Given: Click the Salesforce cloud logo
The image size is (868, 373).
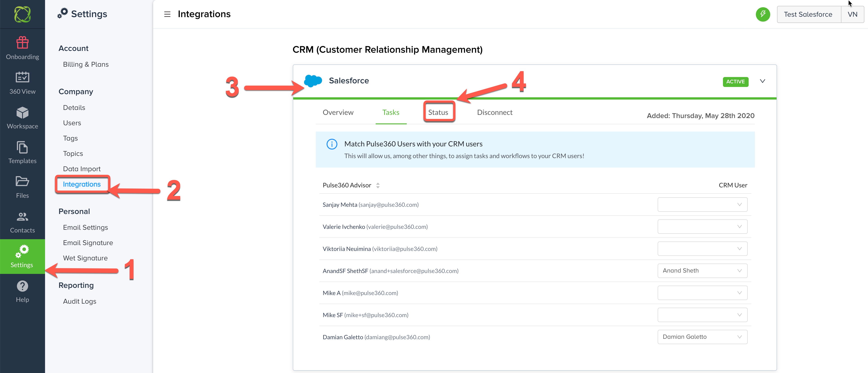Looking at the screenshot, I should tap(313, 81).
